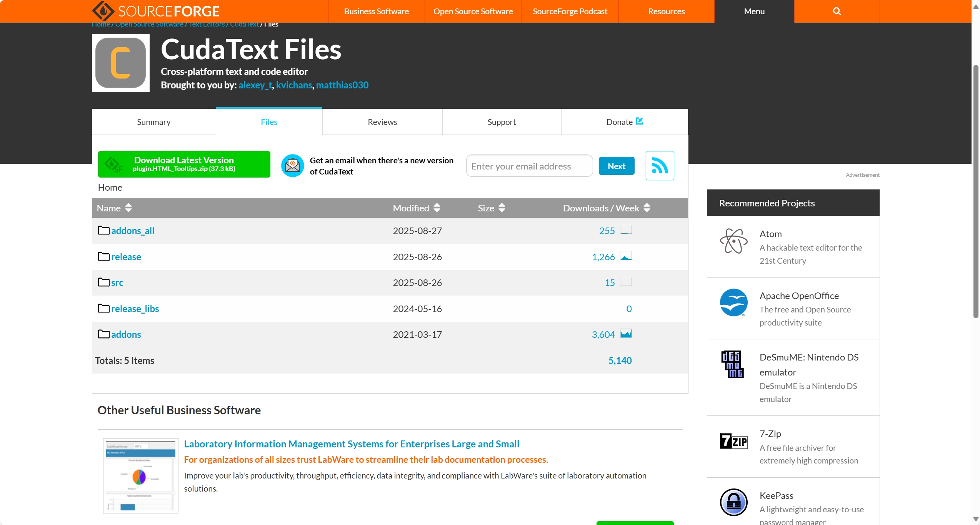Open the release downloads chart icon

(626, 256)
